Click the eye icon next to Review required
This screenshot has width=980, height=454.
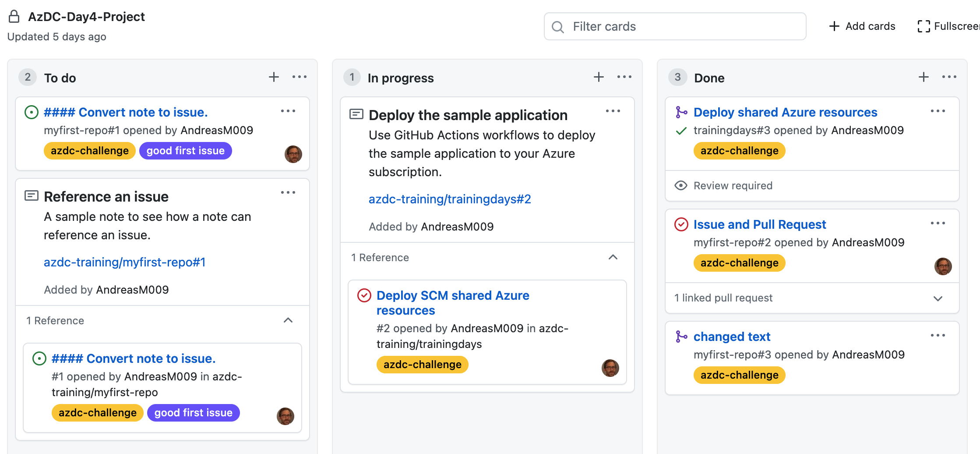tap(680, 186)
